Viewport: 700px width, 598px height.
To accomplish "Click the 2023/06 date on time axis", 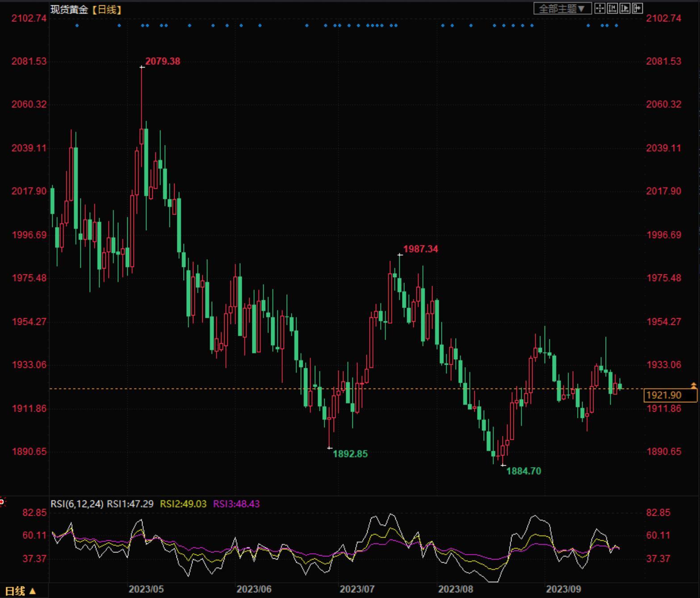I will coord(254,589).
